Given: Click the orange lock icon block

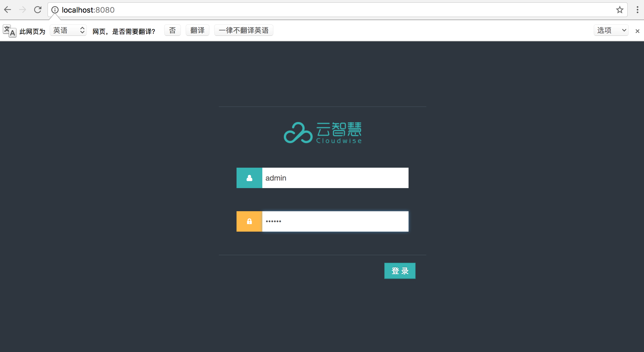Looking at the screenshot, I should click(249, 221).
